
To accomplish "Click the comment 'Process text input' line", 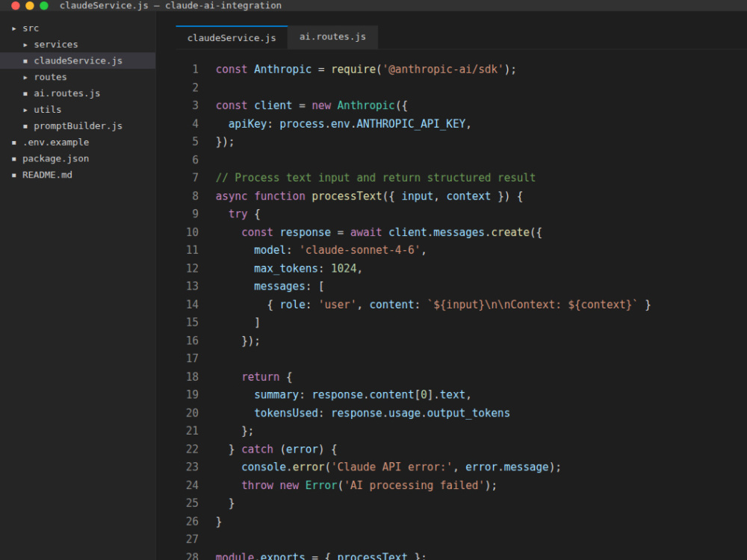I will (x=376, y=178).
